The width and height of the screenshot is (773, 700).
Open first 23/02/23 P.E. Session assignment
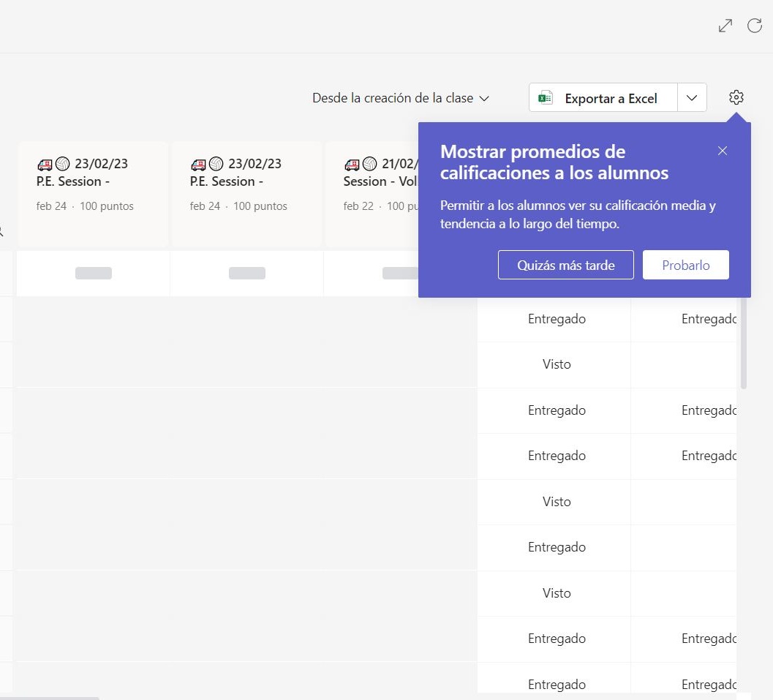[93, 194]
